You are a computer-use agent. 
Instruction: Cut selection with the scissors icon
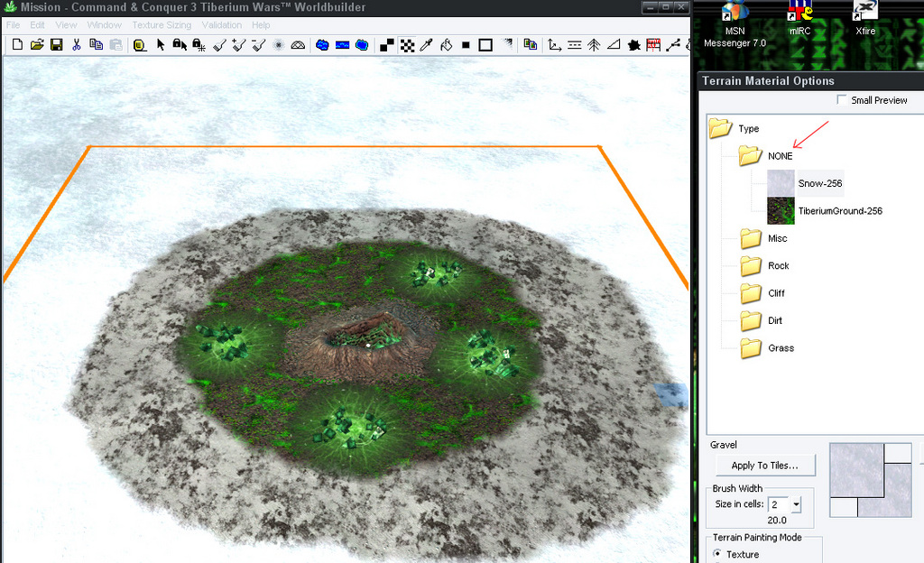coord(77,45)
